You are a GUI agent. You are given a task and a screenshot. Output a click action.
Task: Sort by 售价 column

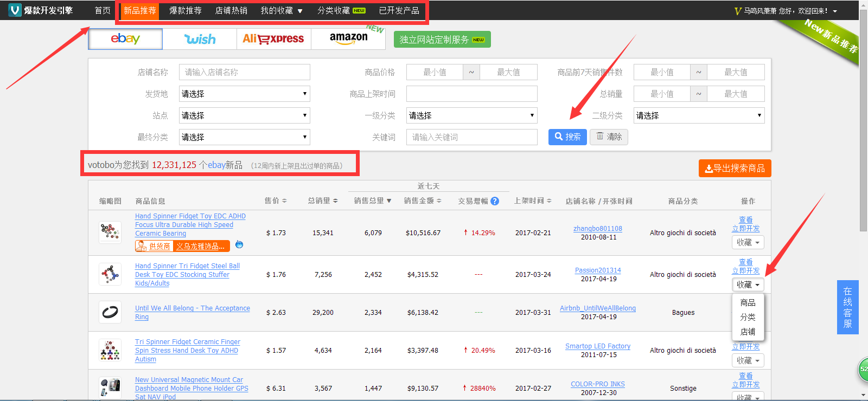(276, 201)
